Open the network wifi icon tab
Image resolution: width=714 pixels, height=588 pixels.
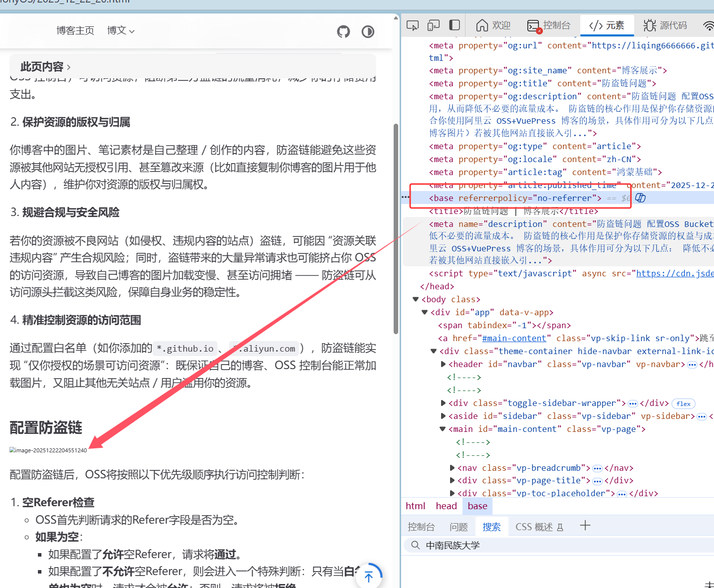click(x=708, y=25)
